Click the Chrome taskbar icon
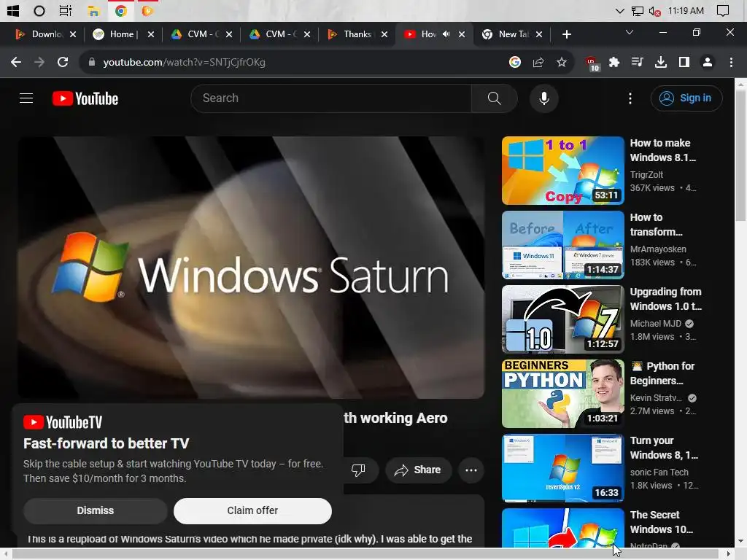The width and height of the screenshot is (747, 560). click(121, 10)
